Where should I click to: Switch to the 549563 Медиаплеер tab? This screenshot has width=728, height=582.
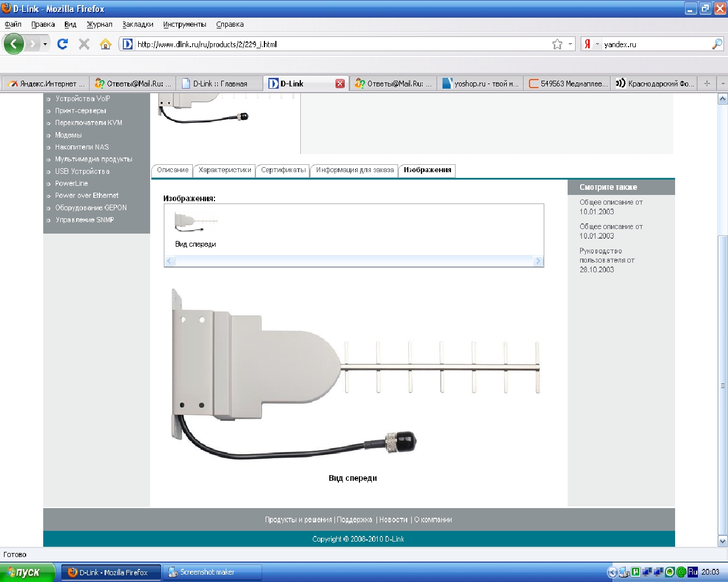[x=567, y=84]
